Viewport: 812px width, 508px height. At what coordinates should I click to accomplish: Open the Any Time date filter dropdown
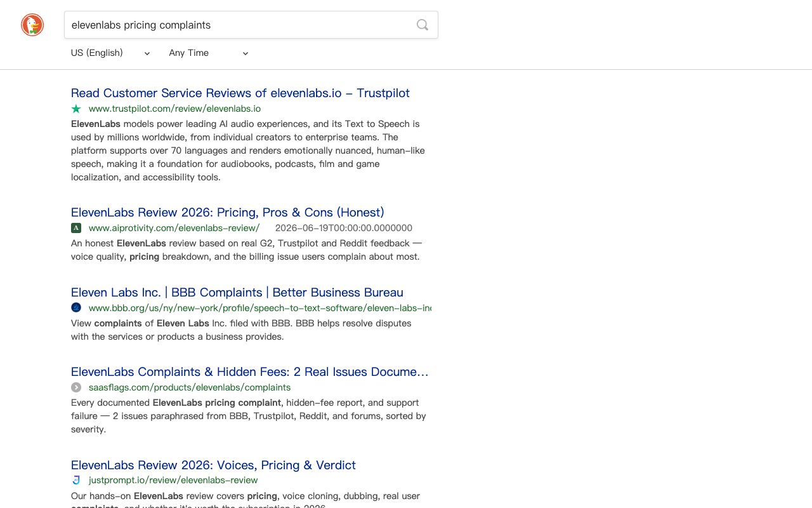(209, 53)
